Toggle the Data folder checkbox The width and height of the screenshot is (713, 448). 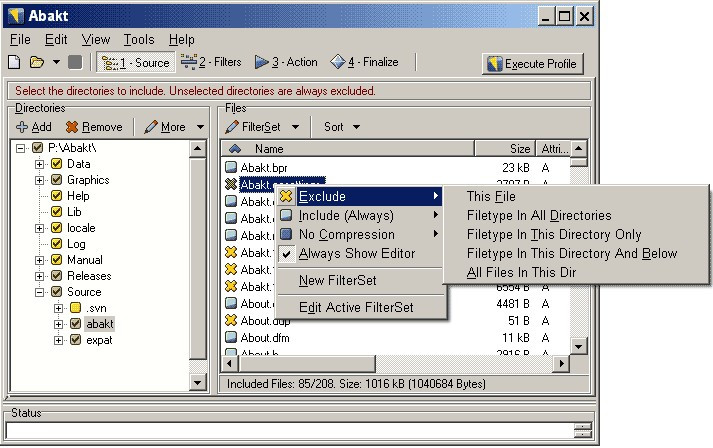click(57, 164)
